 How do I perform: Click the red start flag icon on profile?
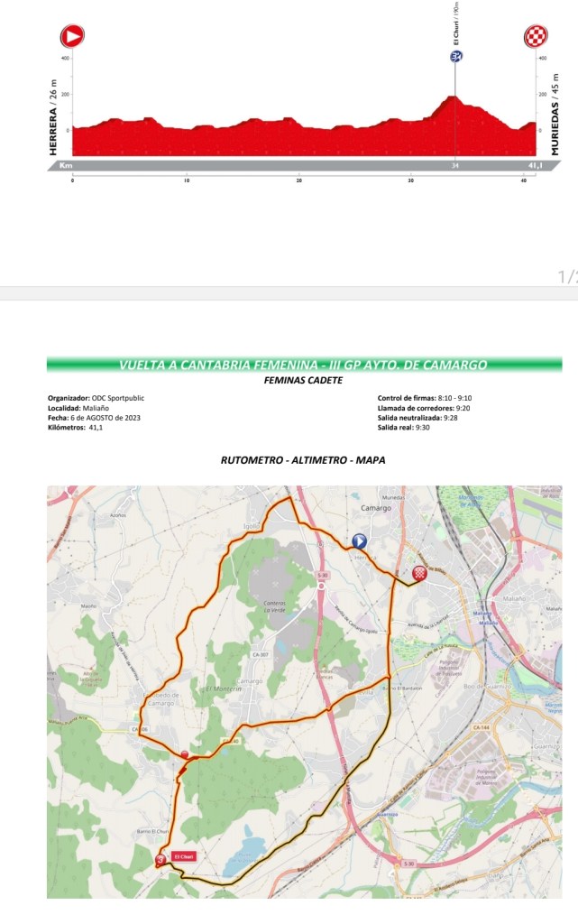[x=71, y=36]
